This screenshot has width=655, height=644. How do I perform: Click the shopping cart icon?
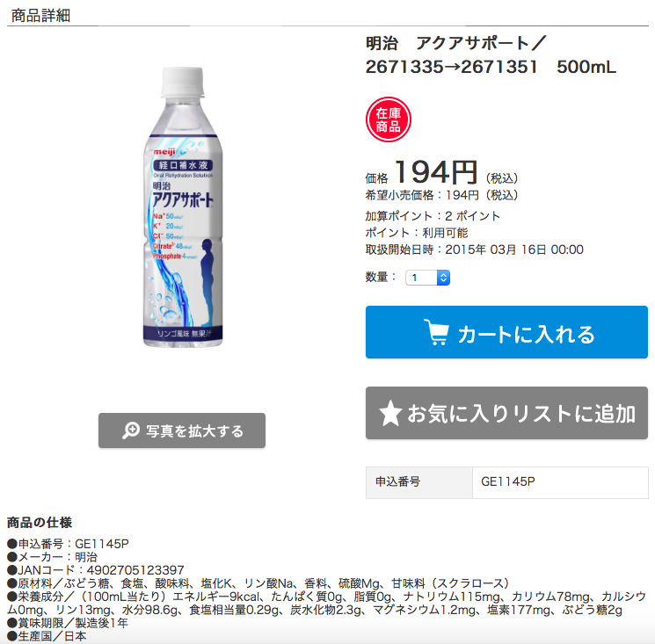[437, 332]
